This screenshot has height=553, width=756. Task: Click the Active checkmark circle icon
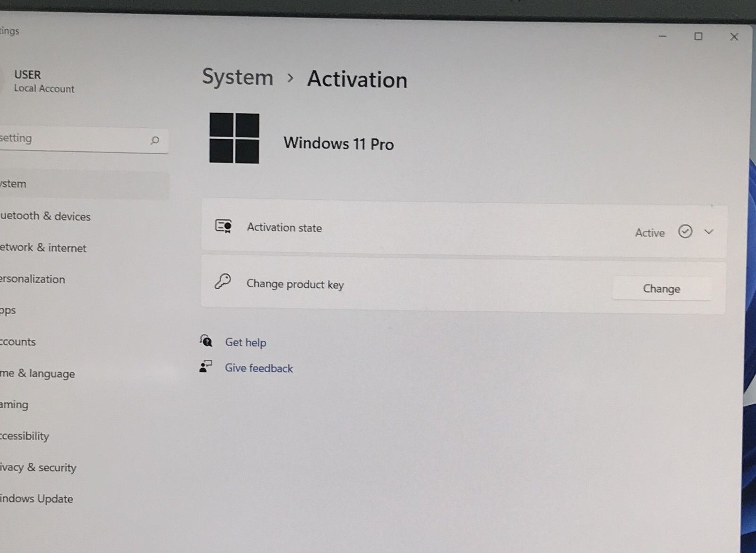coord(685,231)
